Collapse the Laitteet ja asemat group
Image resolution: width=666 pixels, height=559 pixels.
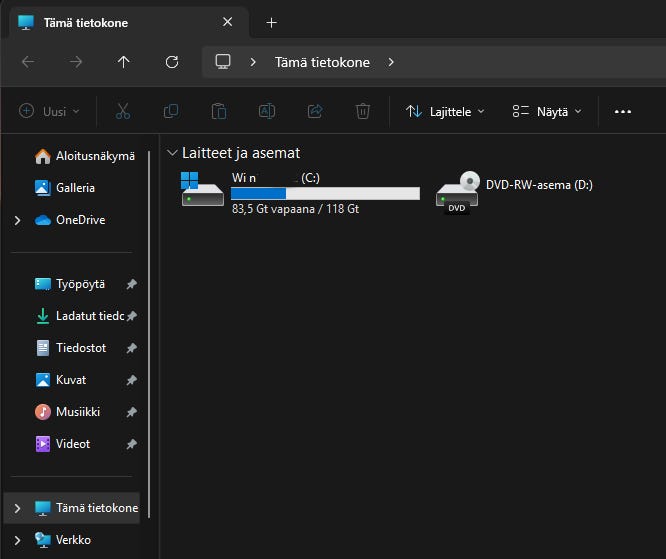(x=171, y=153)
